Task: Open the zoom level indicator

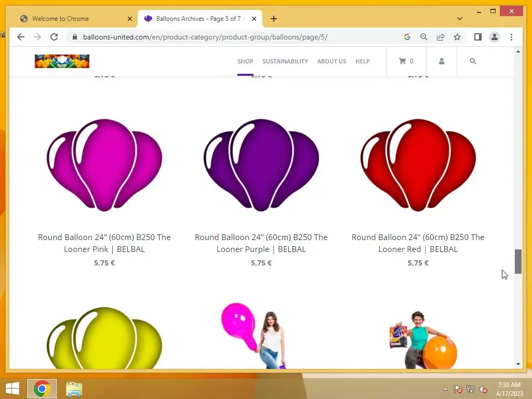Action: point(424,37)
